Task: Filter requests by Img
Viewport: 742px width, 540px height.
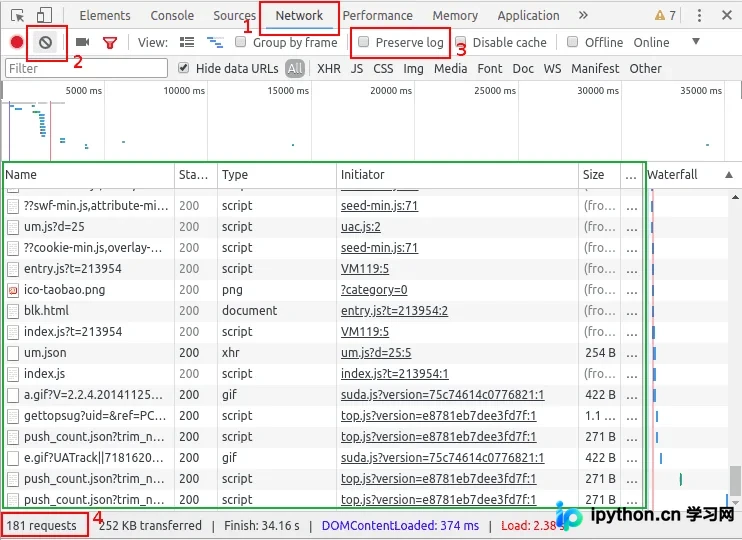Action: click(413, 69)
